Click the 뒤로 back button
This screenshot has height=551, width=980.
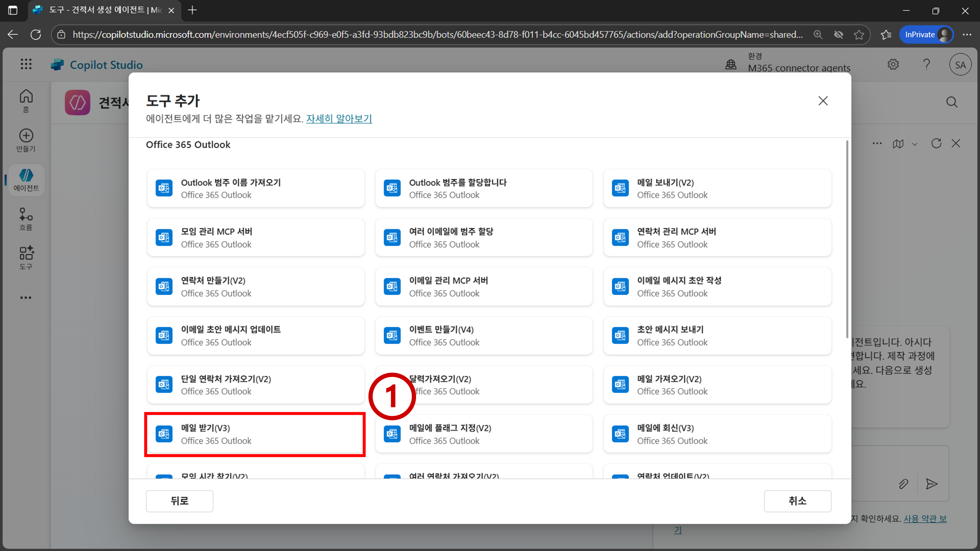[x=179, y=501]
